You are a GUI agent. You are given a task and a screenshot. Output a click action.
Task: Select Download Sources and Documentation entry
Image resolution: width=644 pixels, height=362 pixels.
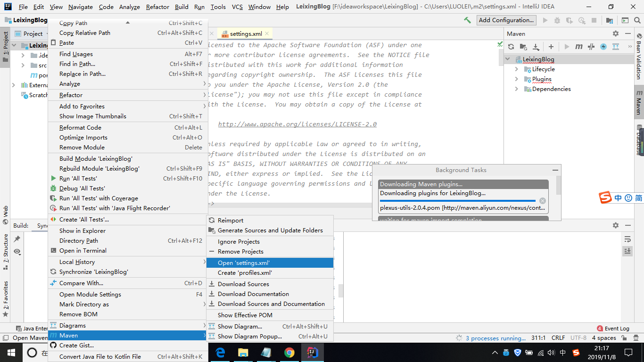270,304
